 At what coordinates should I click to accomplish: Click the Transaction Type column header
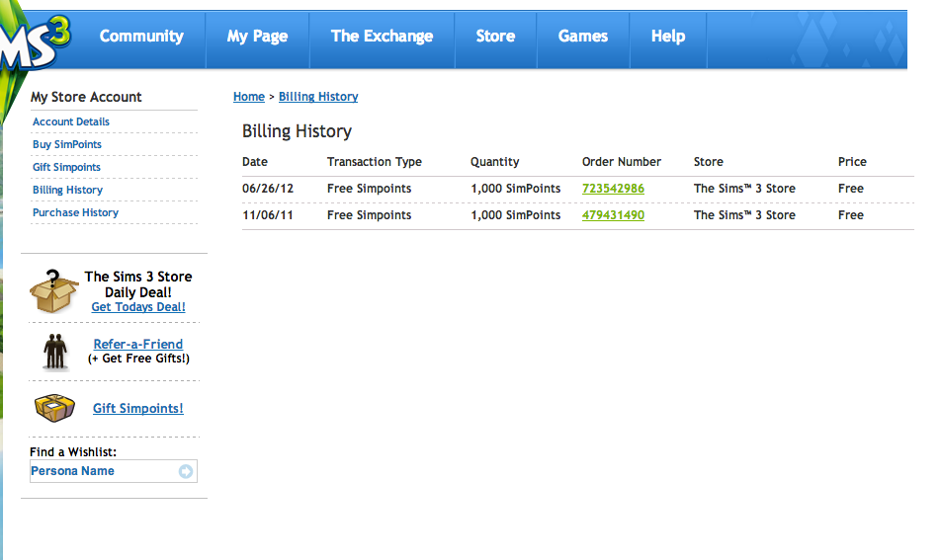pos(375,162)
